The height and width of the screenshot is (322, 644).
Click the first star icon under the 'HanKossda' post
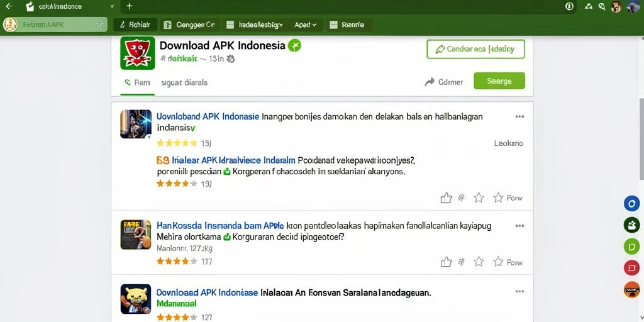[479, 262]
